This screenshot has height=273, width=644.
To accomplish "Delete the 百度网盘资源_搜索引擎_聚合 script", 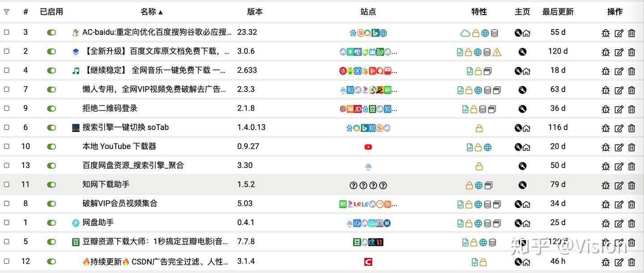I will pyautogui.click(x=631, y=166).
